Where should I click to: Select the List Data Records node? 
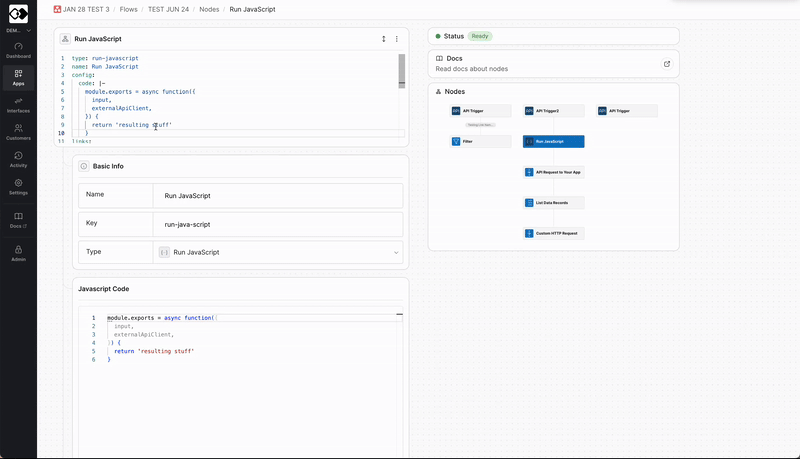[x=554, y=202]
